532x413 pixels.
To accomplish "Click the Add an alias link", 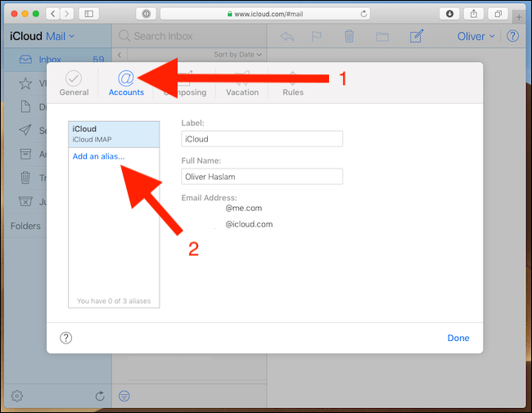I will (x=98, y=156).
